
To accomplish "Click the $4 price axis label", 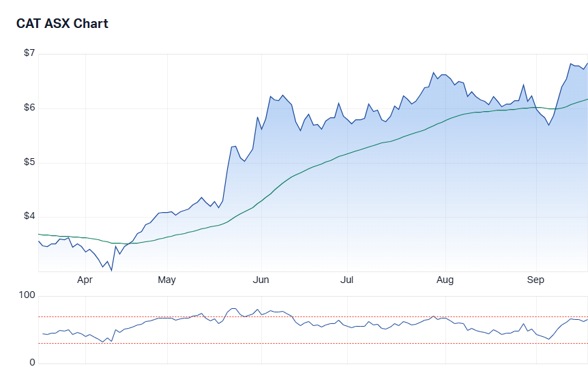I will coord(29,216).
